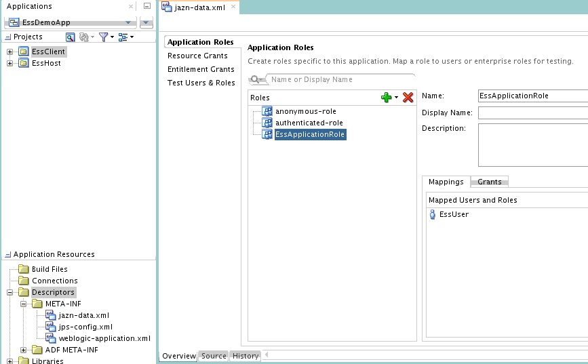Click the Display Name input field
The width and height of the screenshot is (588, 364).
tap(533, 113)
